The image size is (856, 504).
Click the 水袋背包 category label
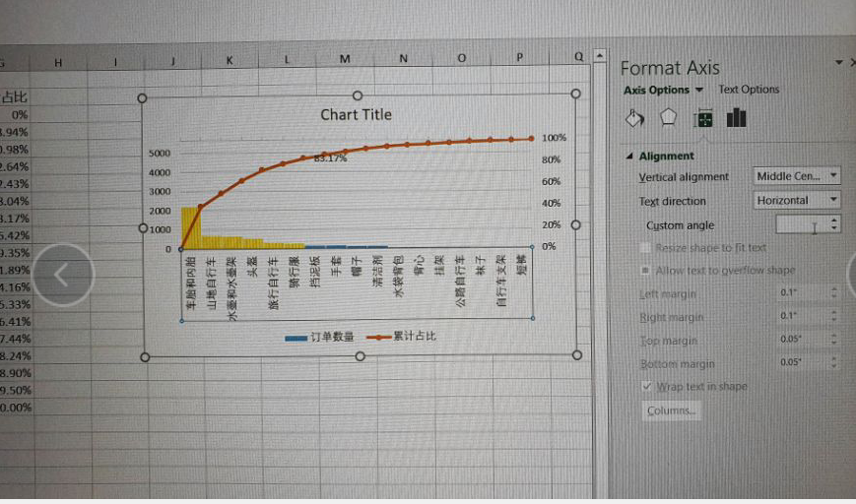pyautogui.click(x=399, y=276)
